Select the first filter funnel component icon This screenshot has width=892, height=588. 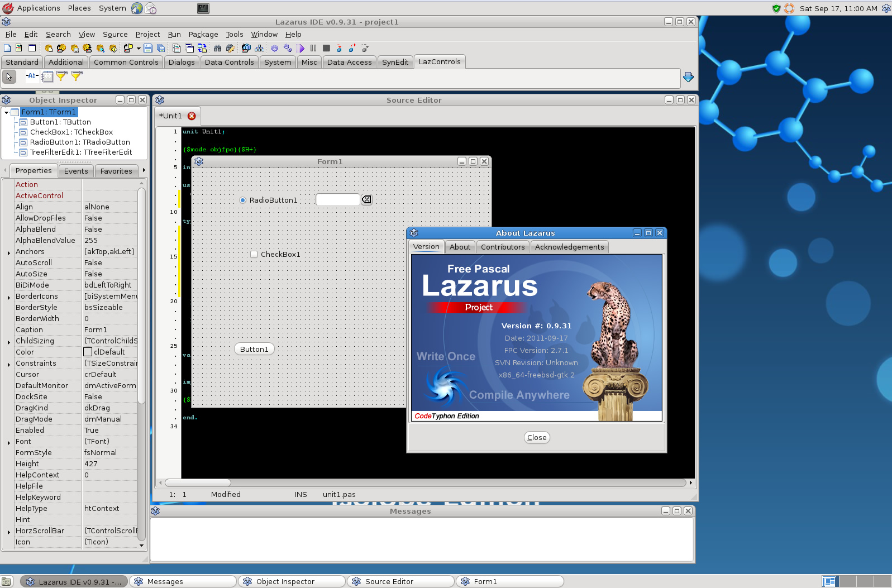coord(61,76)
